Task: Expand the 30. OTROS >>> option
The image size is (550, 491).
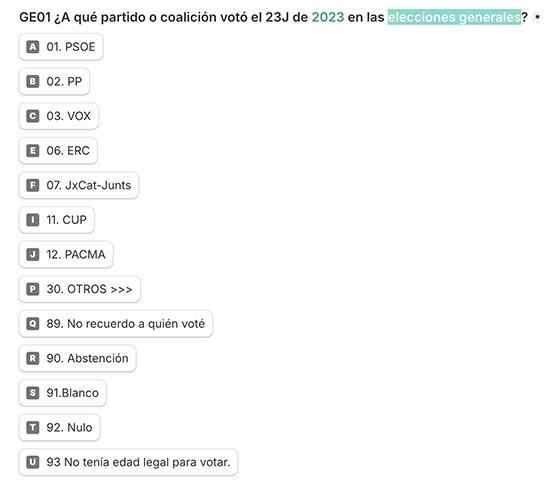Action: tap(80, 289)
